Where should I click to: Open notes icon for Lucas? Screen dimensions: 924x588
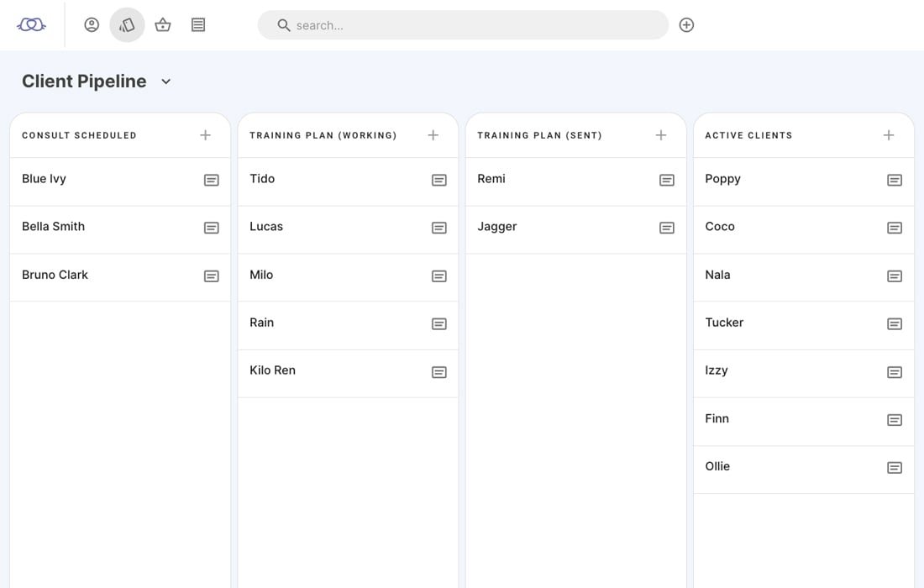(439, 228)
